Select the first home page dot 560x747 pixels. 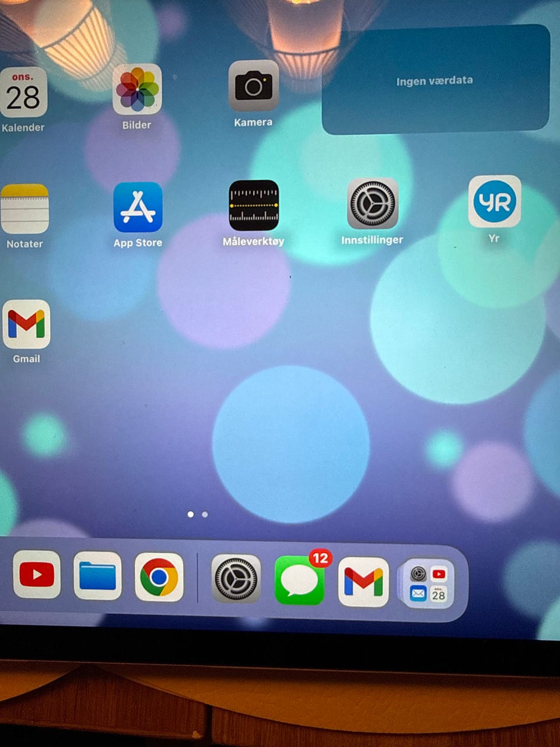click(x=191, y=514)
